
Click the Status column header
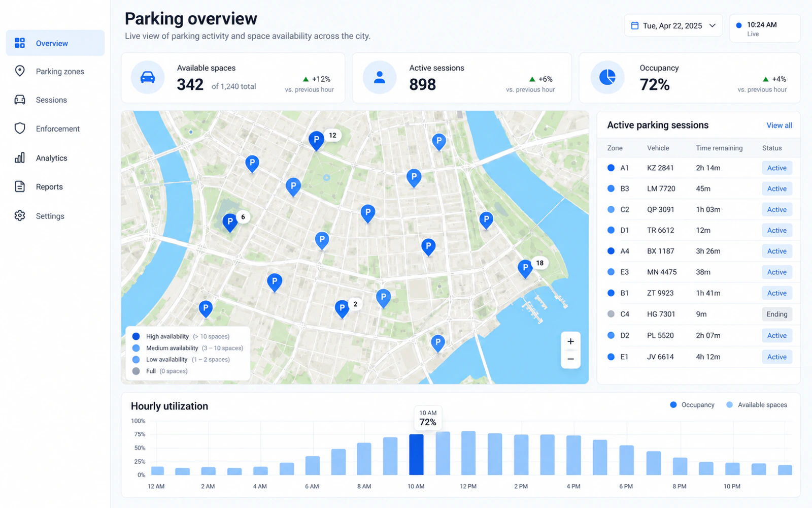click(772, 148)
